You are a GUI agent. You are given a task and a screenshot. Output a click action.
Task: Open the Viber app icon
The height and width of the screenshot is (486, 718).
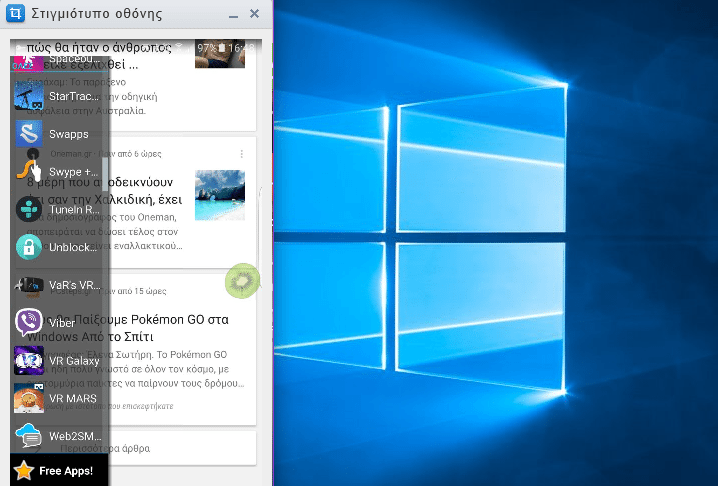coord(29,322)
